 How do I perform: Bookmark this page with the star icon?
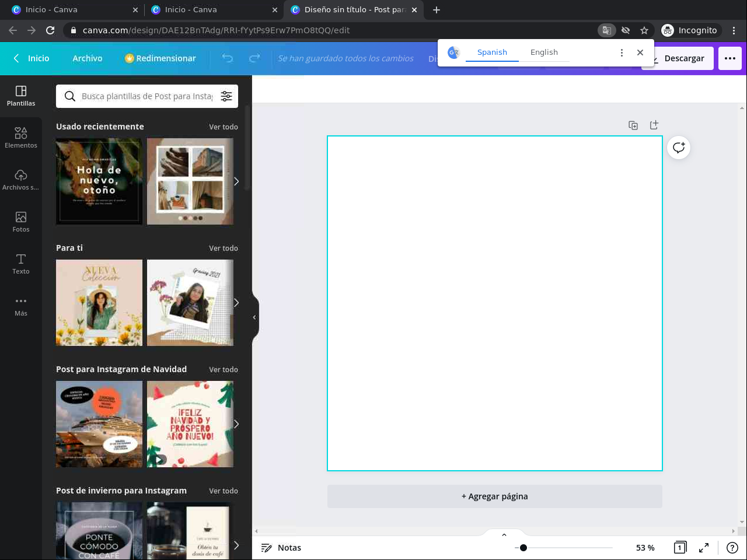click(x=644, y=30)
